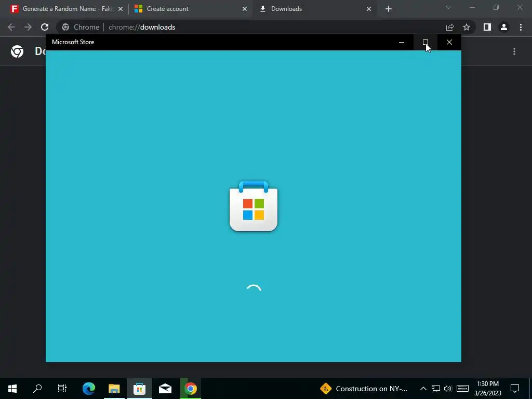This screenshot has width=532, height=399.
Task: Close the Microsoft Store window
Action: (449, 42)
